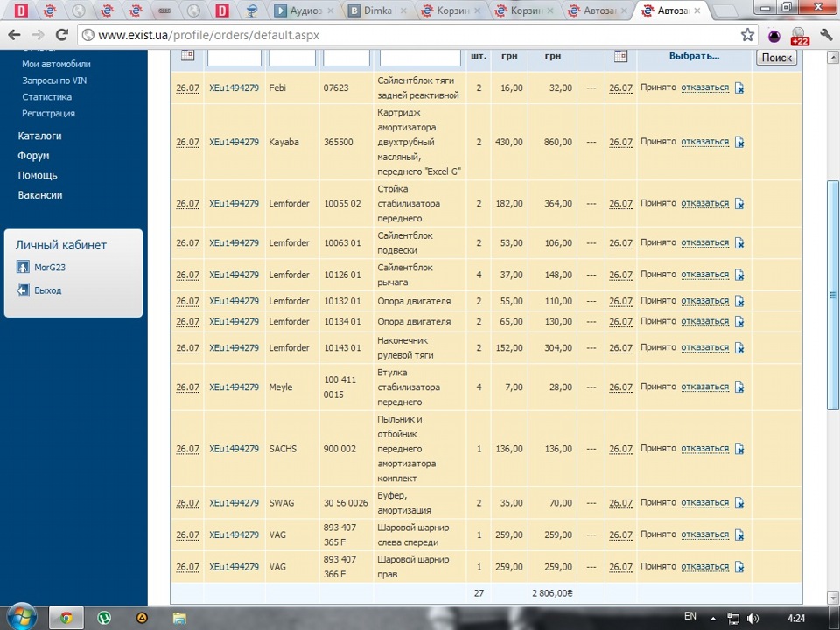Switch to second Корзин browser tab

coord(525,10)
